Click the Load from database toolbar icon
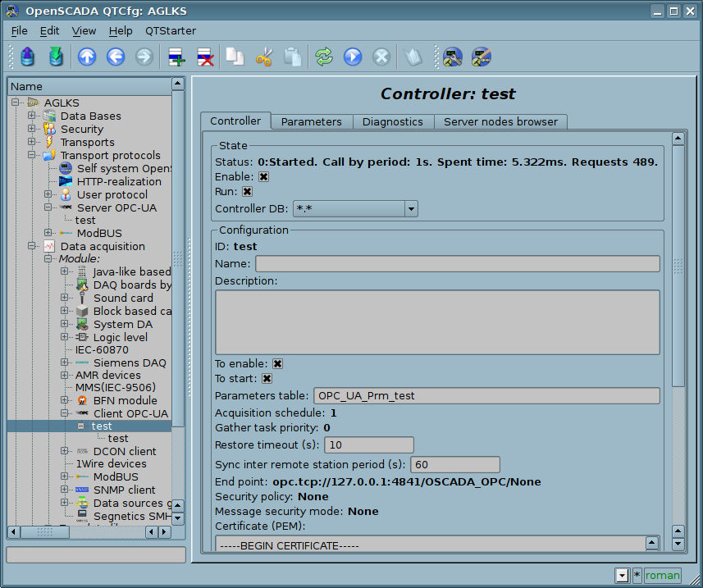This screenshot has height=588, width=703. (x=27, y=57)
